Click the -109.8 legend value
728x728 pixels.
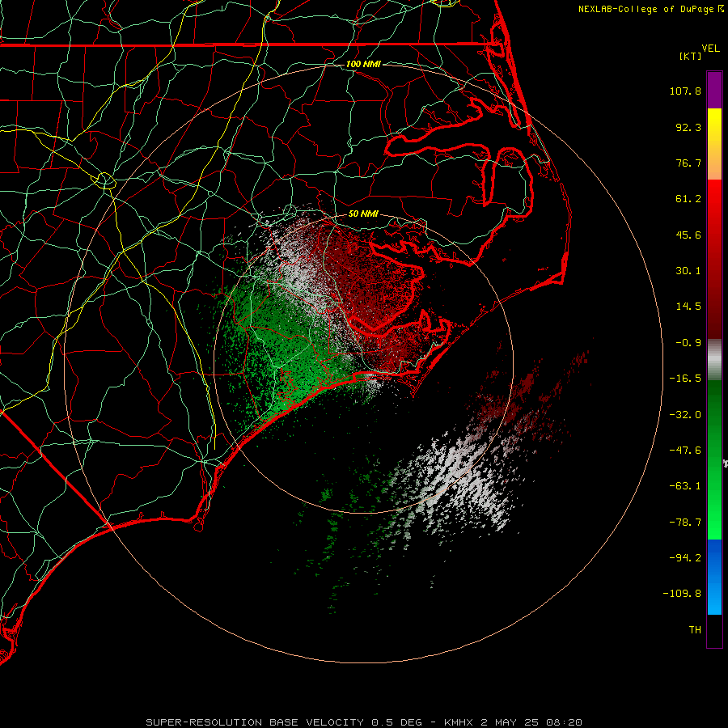682,594
